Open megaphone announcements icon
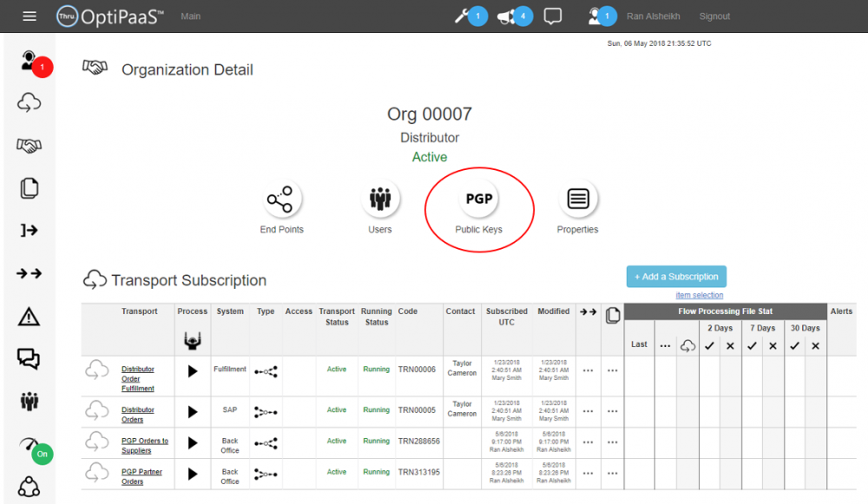Image resolution: width=868 pixels, height=504 pixels. 505,16
